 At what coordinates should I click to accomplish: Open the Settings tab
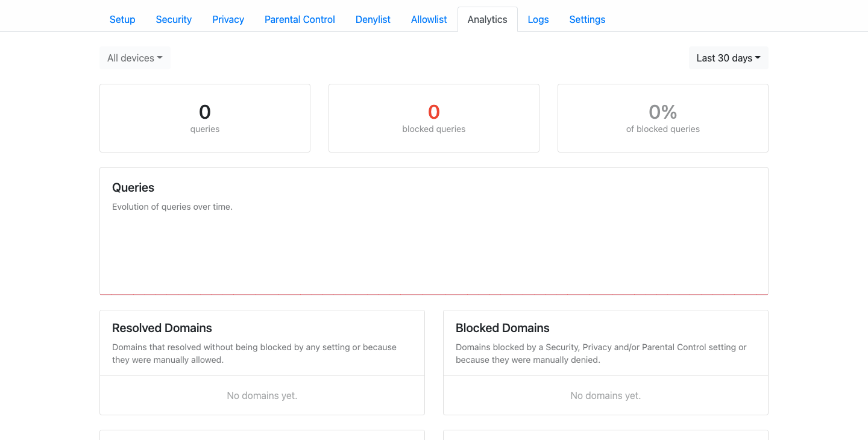tap(587, 19)
